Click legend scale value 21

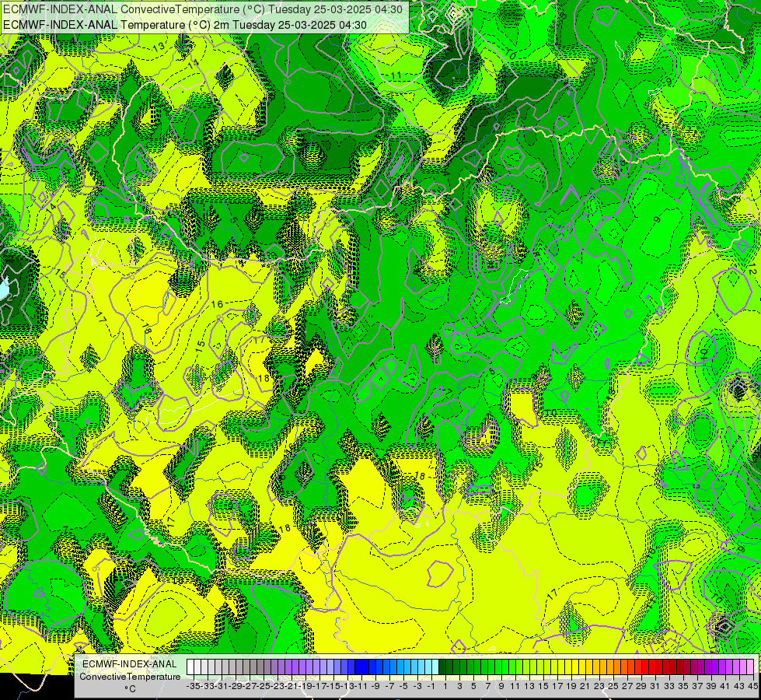(586, 686)
